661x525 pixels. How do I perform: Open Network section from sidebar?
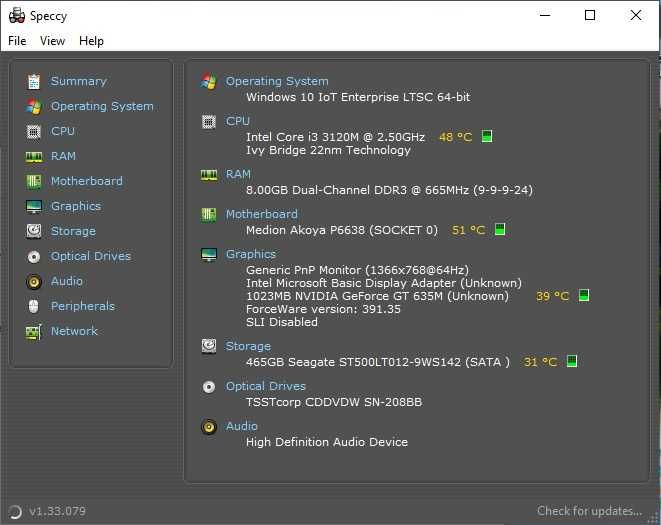[x=74, y=331]
